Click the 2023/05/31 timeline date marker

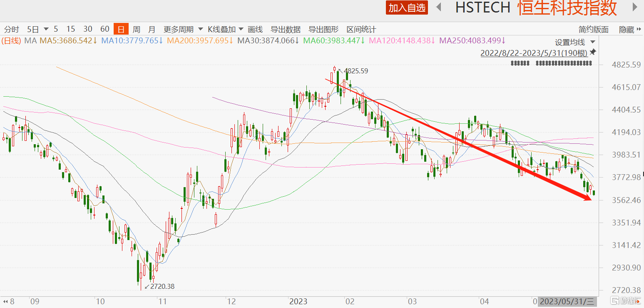click(567, 301)
